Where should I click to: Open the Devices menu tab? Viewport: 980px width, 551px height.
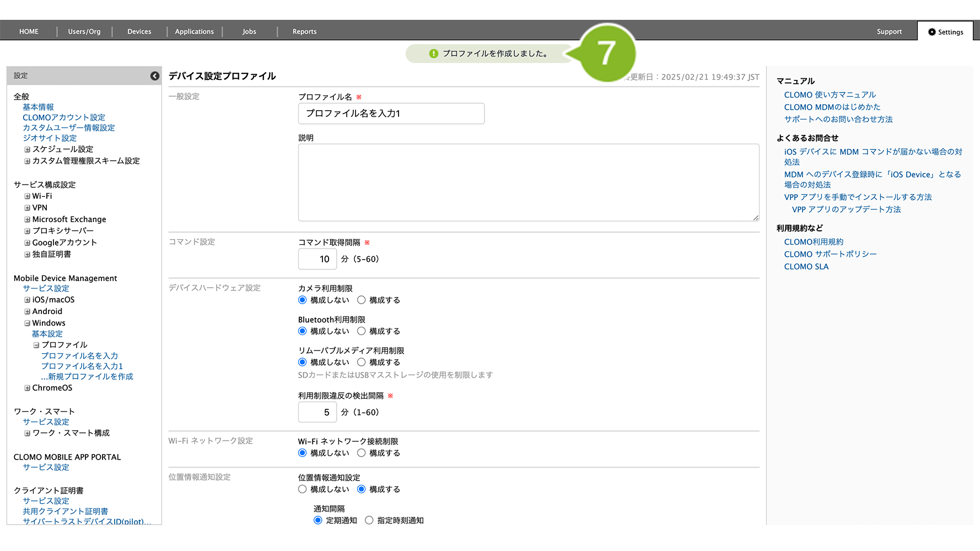tap(139, 31)
